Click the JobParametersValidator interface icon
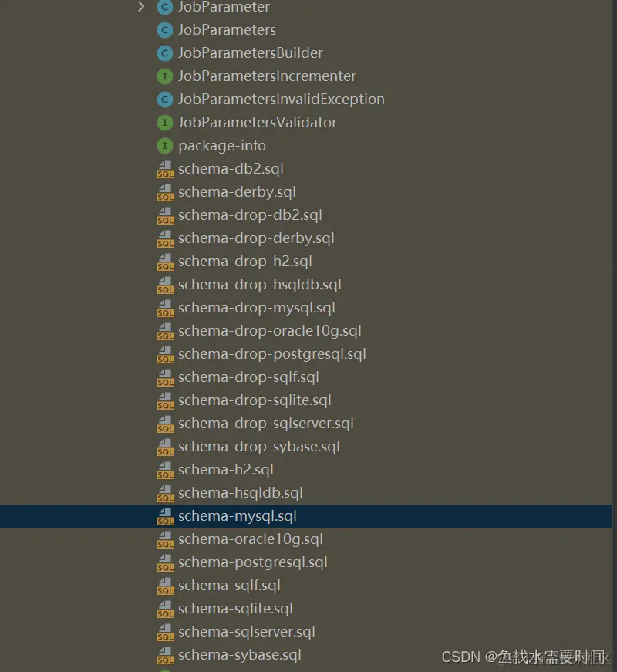 tap(165, 123)
